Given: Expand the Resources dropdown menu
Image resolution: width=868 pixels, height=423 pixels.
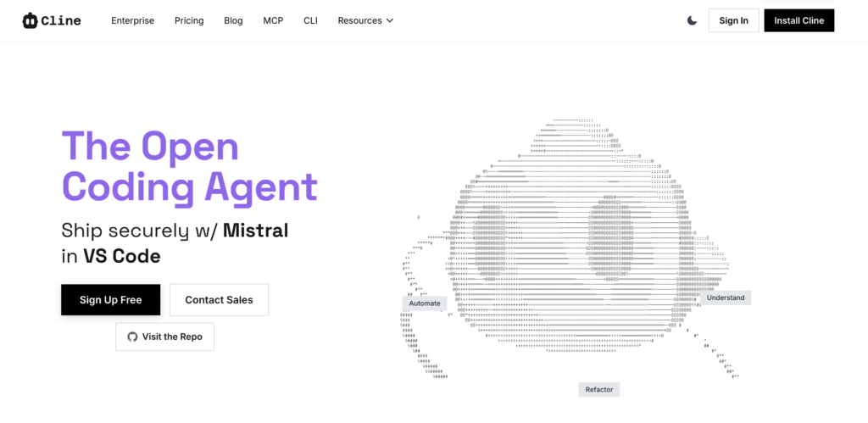Looking at the screenshot, I should tap(365, 20).
